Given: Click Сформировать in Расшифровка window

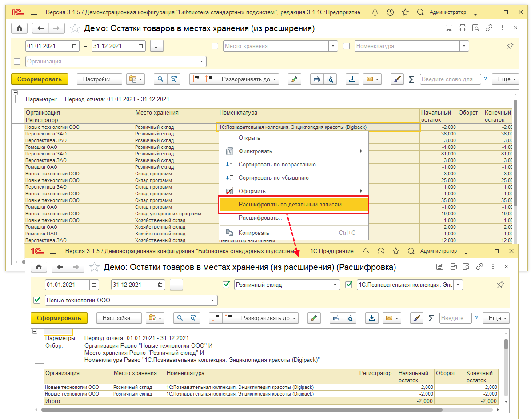Looking at the screenshot, I should point(59,318).
